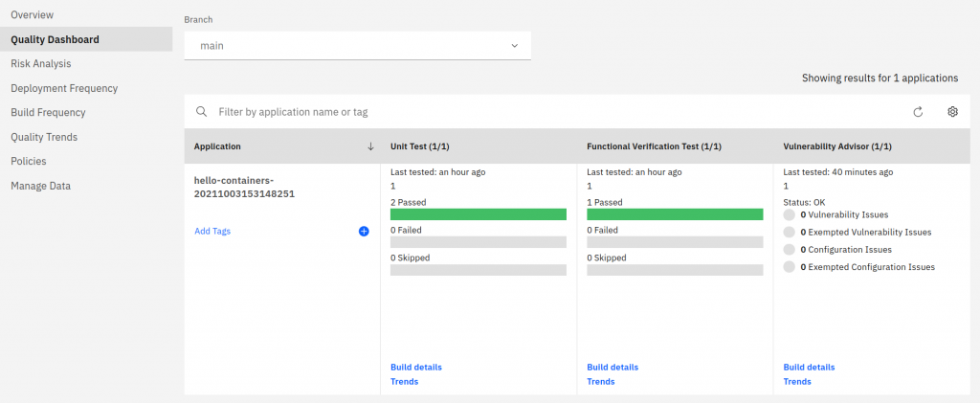Click the blue plus add-tag icon
The height and width of the screenshot is (403, 980).
tap(364, 232)
